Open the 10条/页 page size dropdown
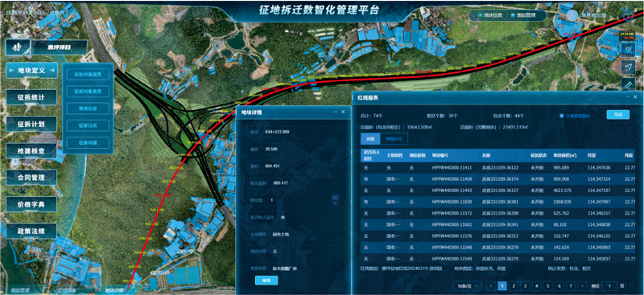The width and height of the screenshot is (644, 295). coord(468,285)
